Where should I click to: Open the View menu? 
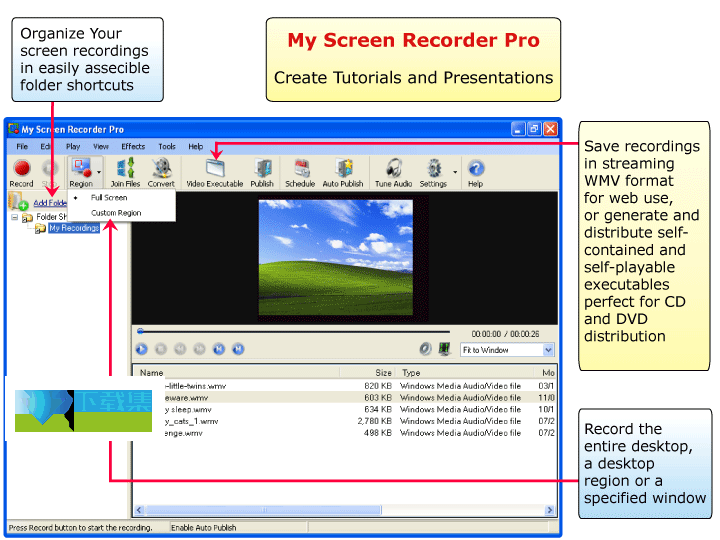[101, 146]
